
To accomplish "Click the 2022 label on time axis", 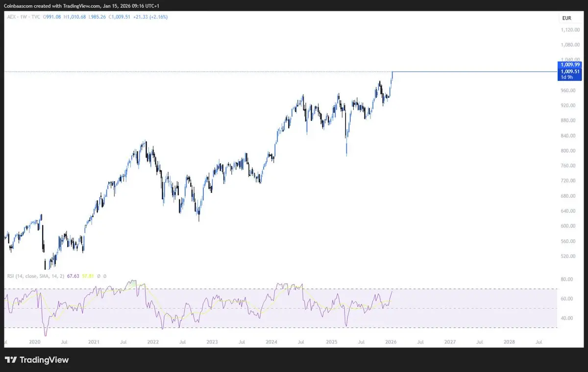I will (x=153, y=341).
